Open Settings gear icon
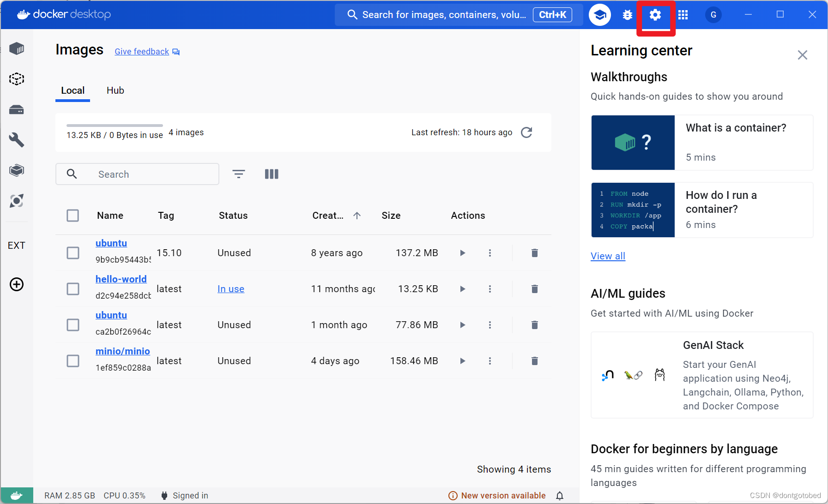Image resolution: width=828 pixels, height=504 pixels. point(655,15)
